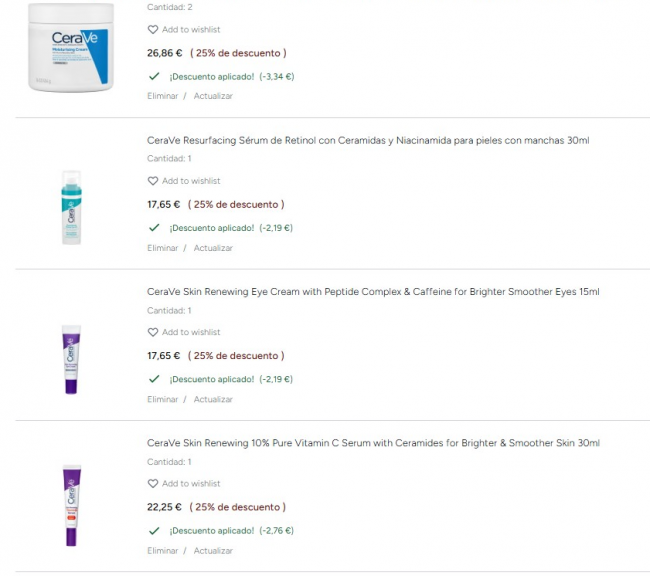The image size is (650, 576).
Task: Click the wishlist heart icon for Moisturising Cream
Action: pos(153,30)
